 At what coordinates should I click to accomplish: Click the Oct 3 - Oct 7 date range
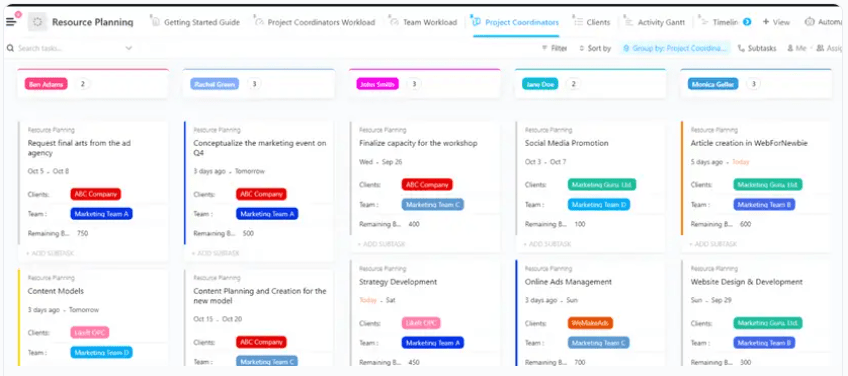point(545,162)
